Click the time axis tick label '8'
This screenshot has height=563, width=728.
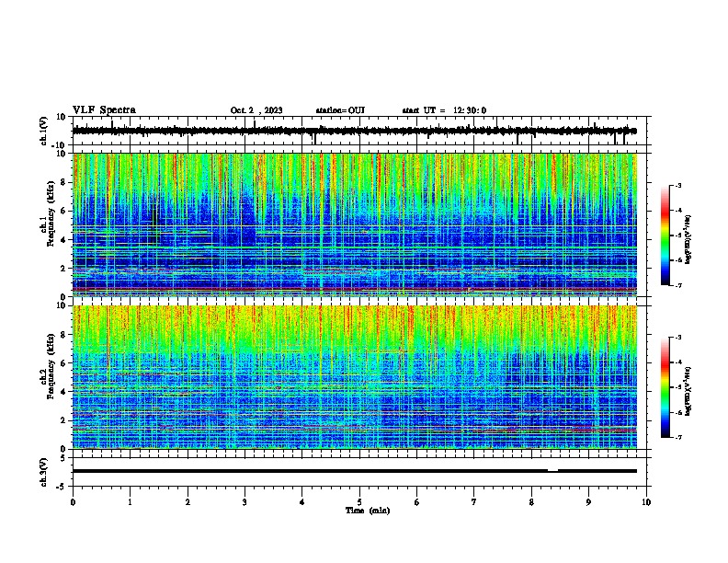pos(531,502)
